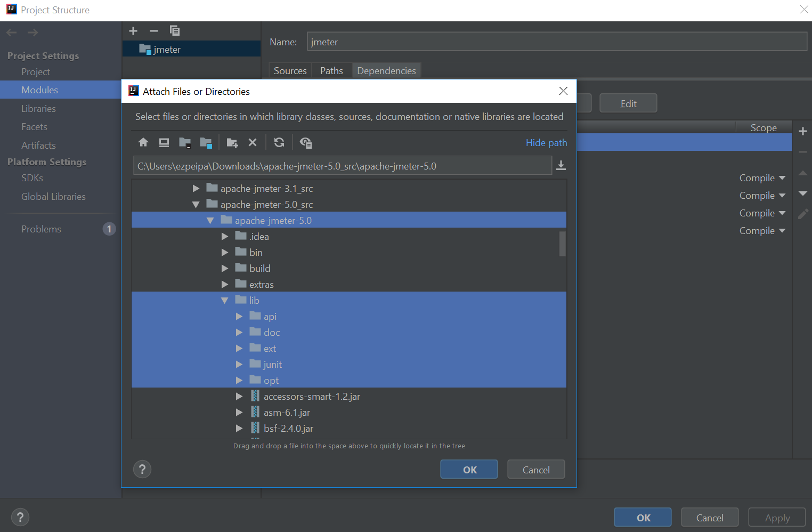Click Hide path link
This screenshot has height=532, width=812.
click(546, 142)
